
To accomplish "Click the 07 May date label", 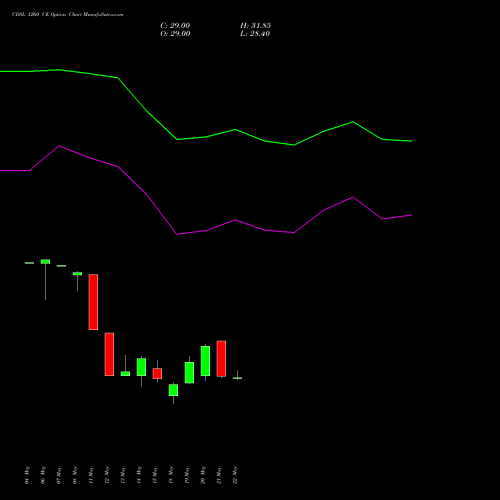I will [59, 475].
